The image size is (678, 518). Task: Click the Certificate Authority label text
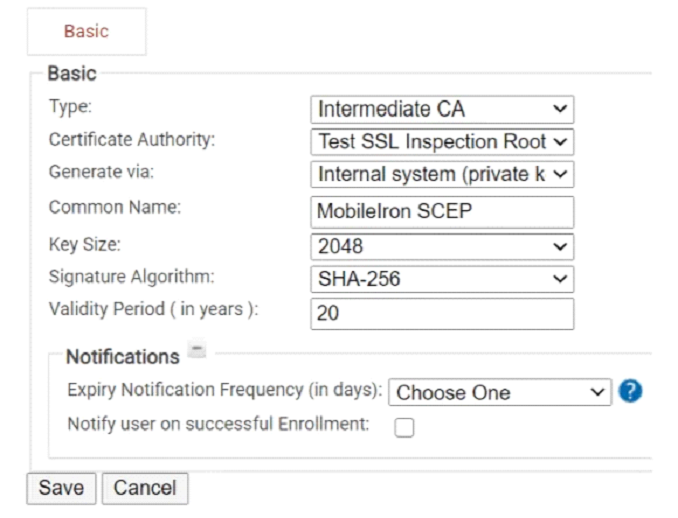pyautogui.click(x=132, y=140)
